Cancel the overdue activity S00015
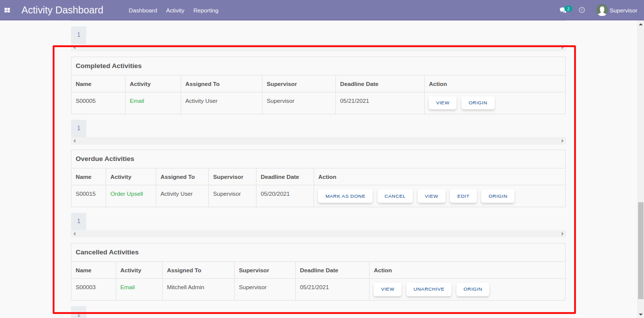 [x=395, y=196]
